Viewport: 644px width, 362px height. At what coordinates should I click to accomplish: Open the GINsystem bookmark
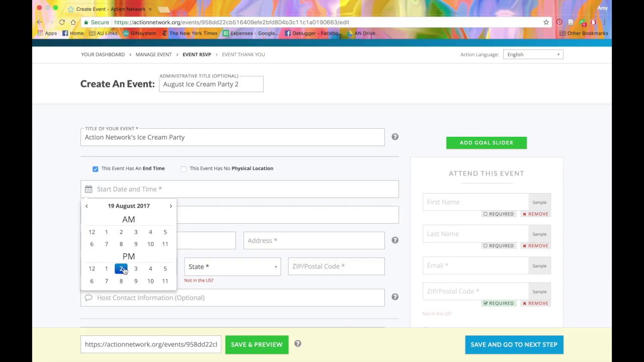pyautogui.click(x=139, y=33)
